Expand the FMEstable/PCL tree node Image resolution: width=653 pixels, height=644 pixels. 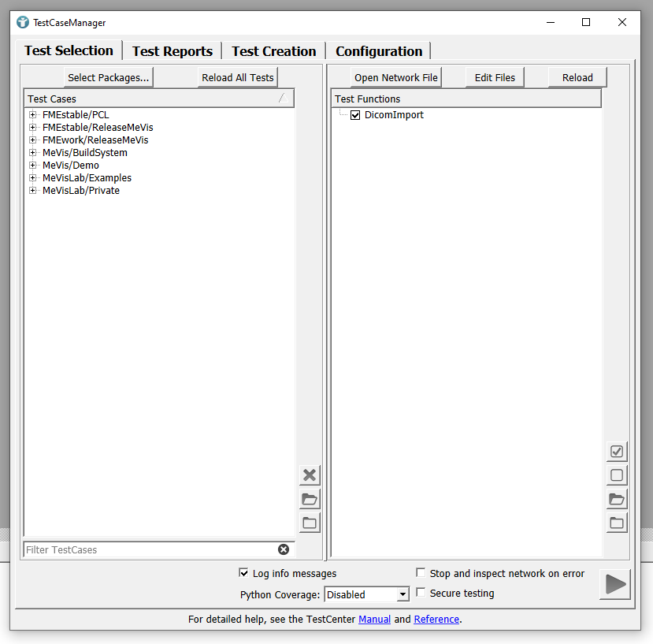[x=33, y=115]
